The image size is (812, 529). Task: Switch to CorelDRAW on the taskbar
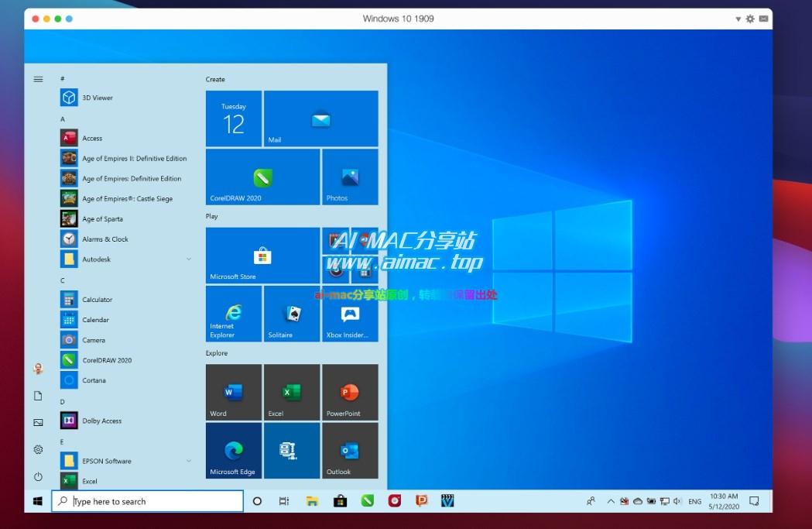pyautogui.click(x=368, y=501)
